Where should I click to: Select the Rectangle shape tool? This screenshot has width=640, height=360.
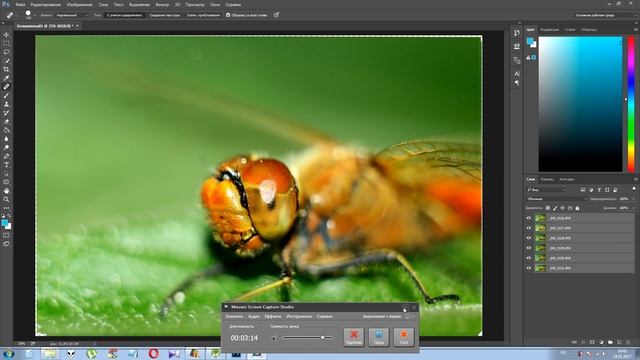click(6, 182)
